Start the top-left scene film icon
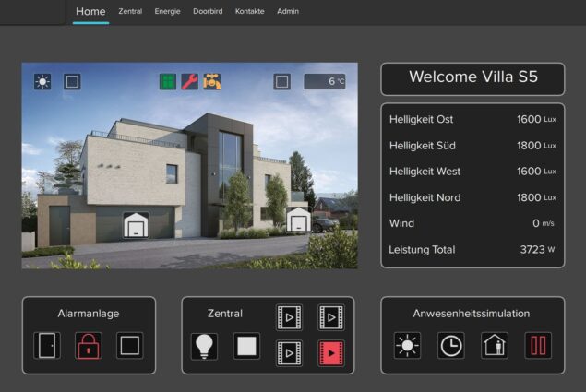Viewport: 586px width, 392px height. pyautogui.click(x=289, y=317)
